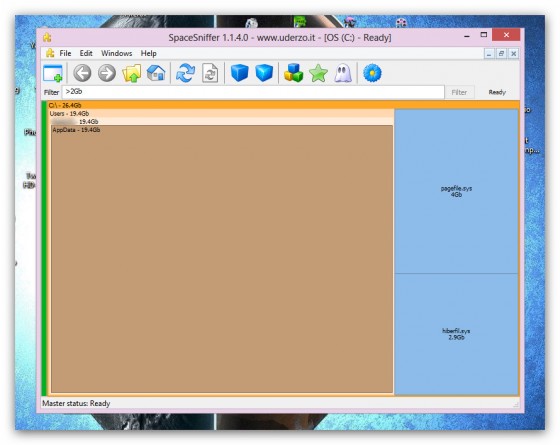Click the blue flower-shaped icon

pos(372,73)
